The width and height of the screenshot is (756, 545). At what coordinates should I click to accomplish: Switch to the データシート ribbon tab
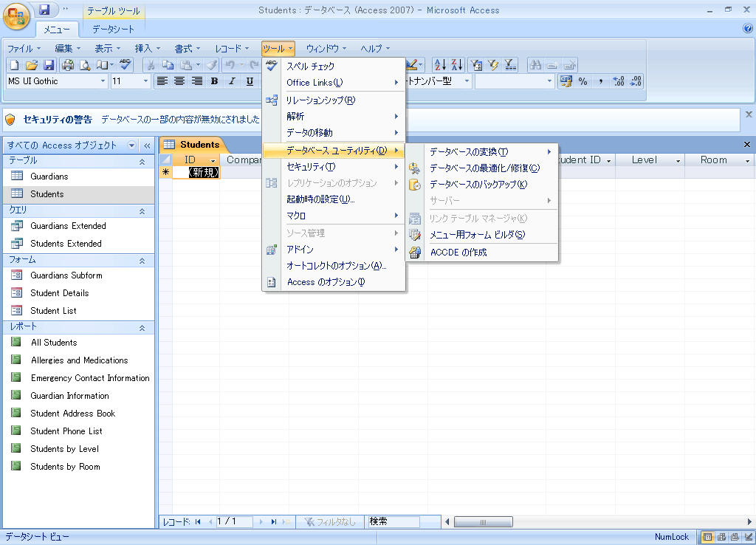[x=113, y=29]
